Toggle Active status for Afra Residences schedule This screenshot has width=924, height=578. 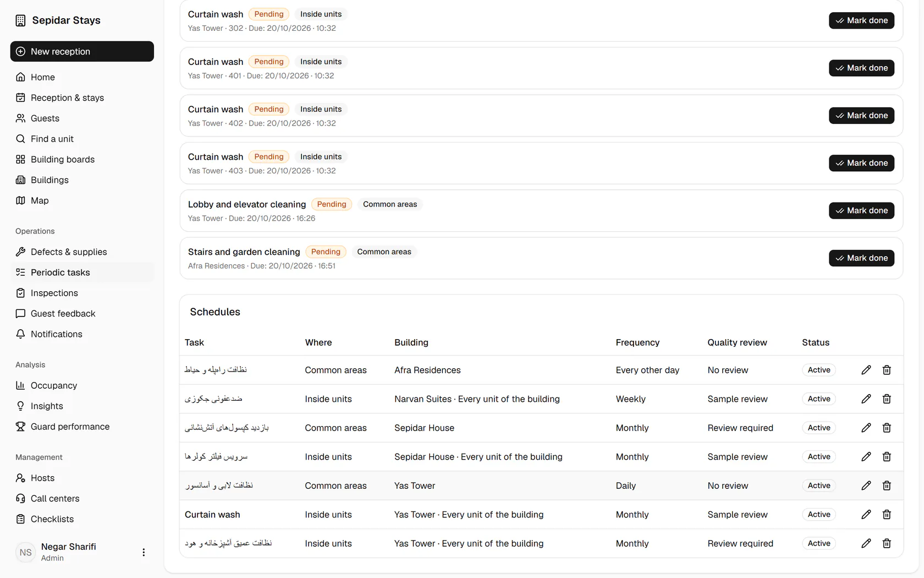point(819,370)
